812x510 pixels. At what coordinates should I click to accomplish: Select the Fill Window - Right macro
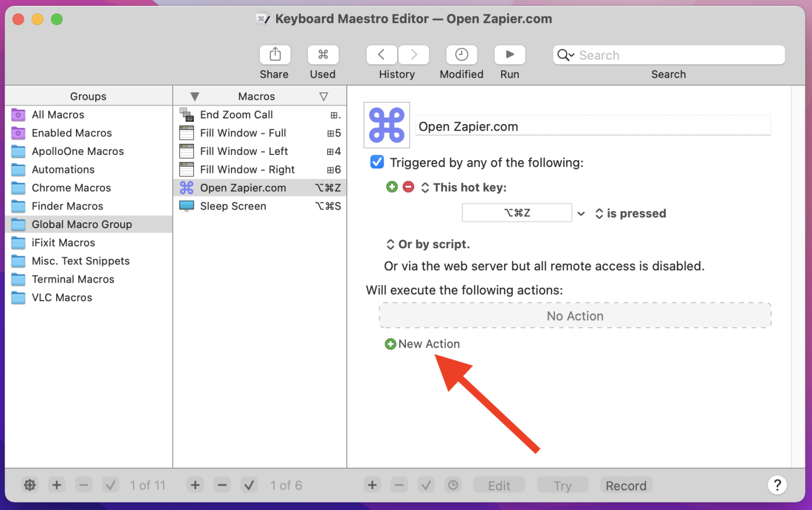point(260,169)
